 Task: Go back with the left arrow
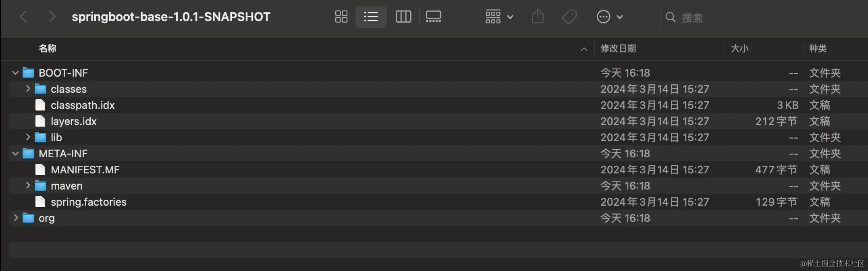tap(23, 17)
